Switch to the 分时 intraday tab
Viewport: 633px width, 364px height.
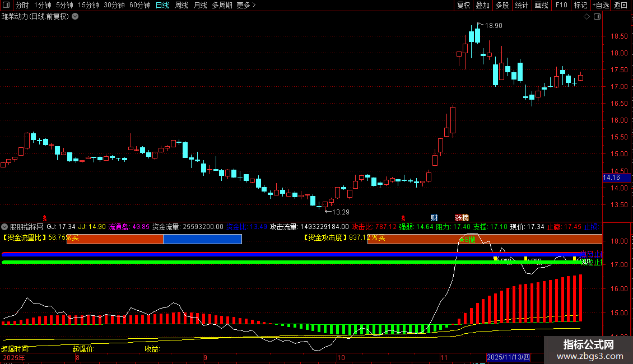click(x=22, y=5)
